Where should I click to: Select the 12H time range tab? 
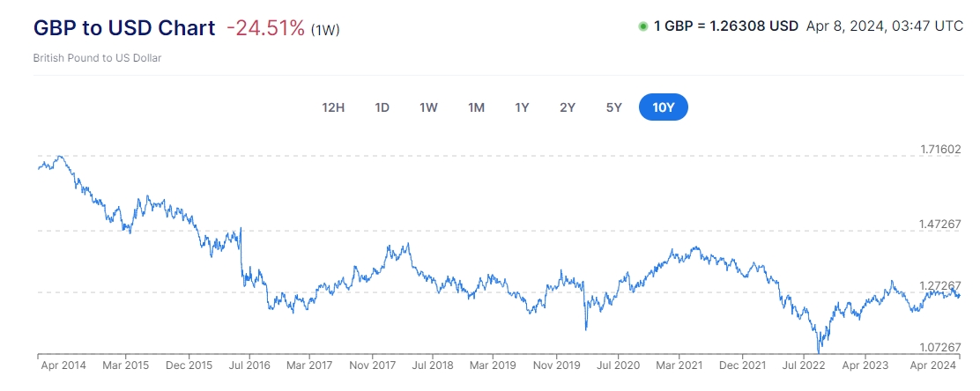pos(333,107)
